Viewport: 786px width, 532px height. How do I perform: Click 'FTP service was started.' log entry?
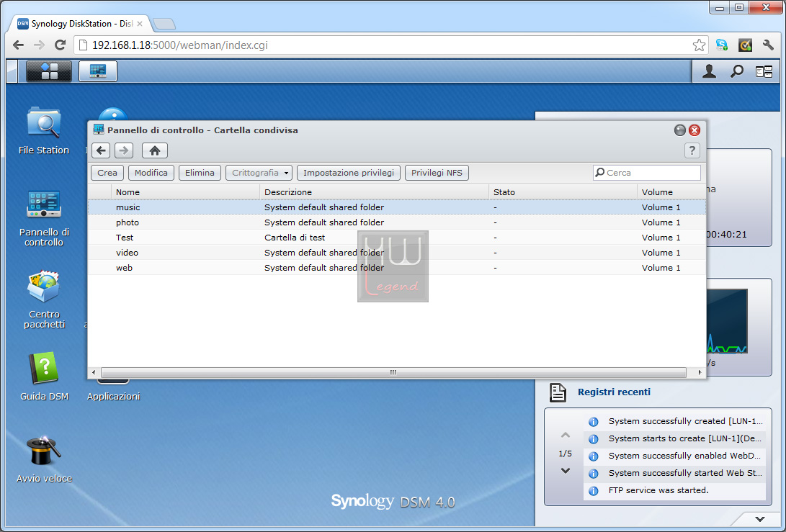(674, 490)
